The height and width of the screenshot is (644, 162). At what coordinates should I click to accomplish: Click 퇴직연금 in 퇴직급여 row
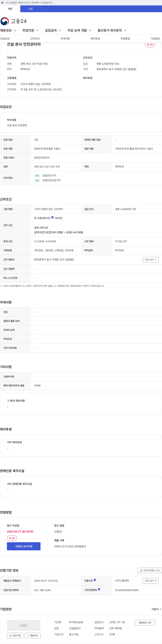[119, 250]
